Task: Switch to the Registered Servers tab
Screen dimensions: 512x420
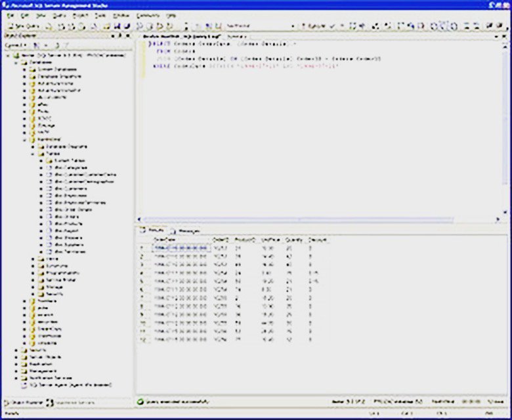Action: (x=71, y=403)
